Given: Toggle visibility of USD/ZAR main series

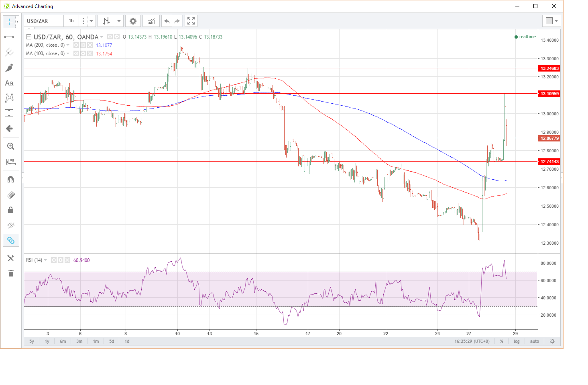Looking at the screenshot, I should (110, 37).
